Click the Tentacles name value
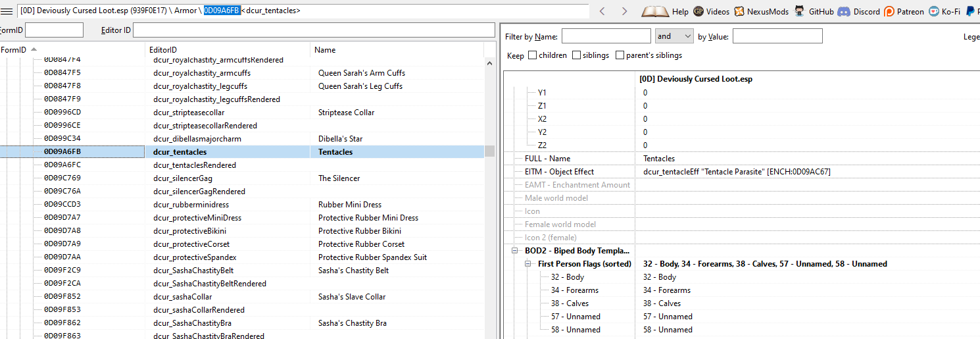The width and height of the screenshot is (980, 339). pos(659,159)
